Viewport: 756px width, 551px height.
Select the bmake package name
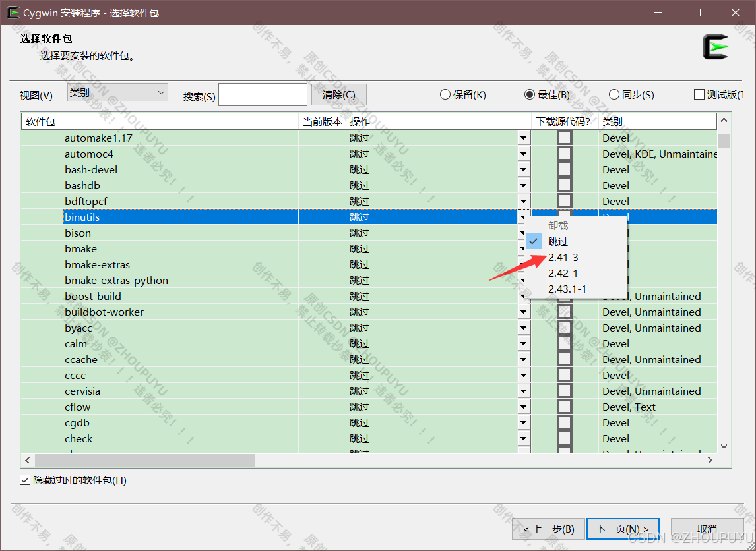81,249
